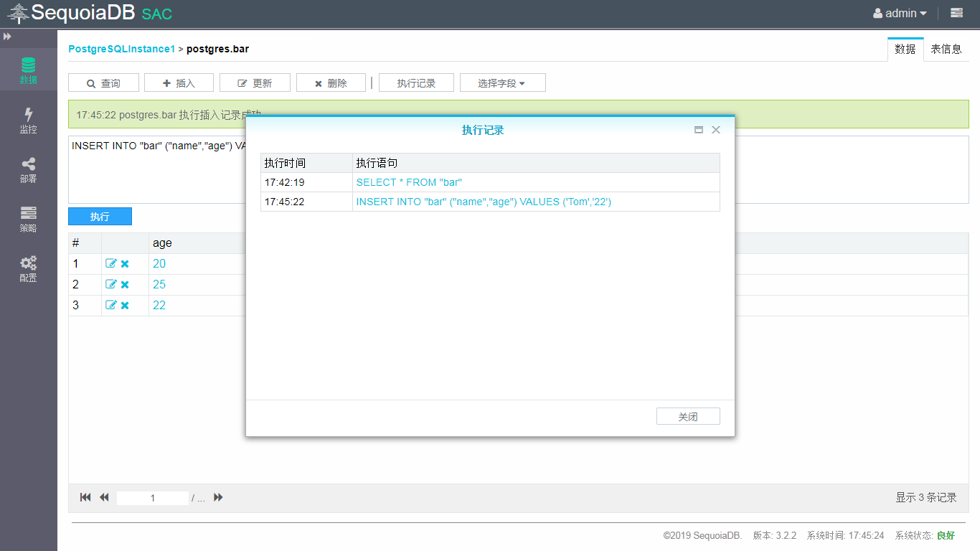Expand the sidebar with double-arrow icon
Image resolution: width=980 pixels, height=551 pixels.
click(7, 36)
